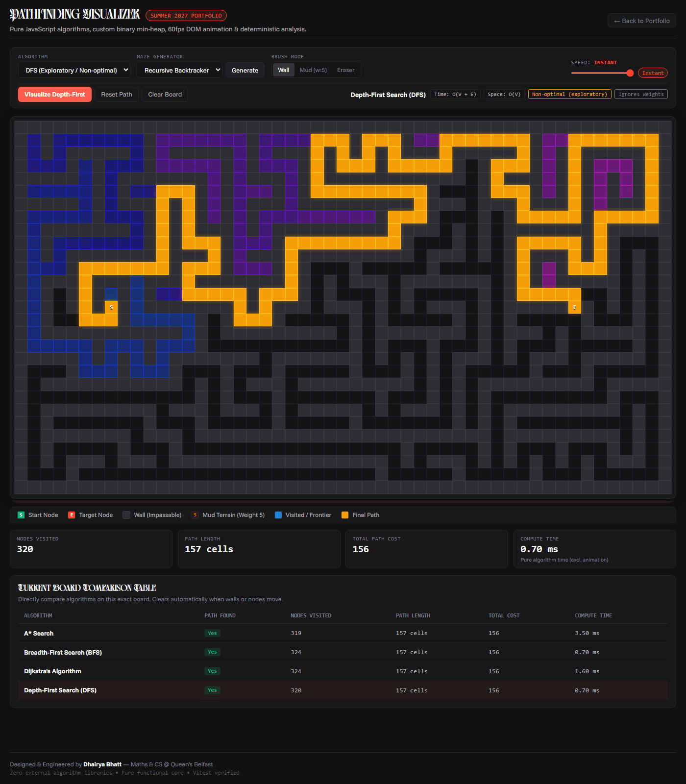Click the Space: O(V) badge
Viewport: 686px width, 784px height.
point(504,94)
